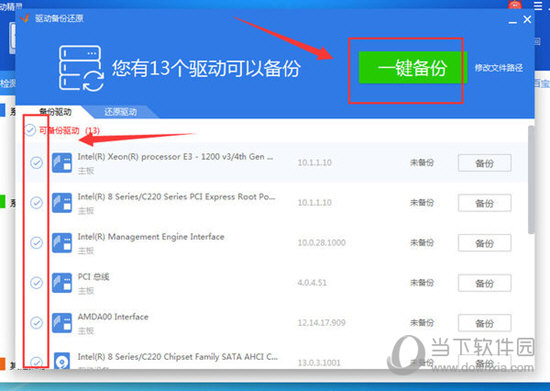Click the AMDA00 Interface driver name
The height and width of the screenshot is (391, 550).
point(113,317)
